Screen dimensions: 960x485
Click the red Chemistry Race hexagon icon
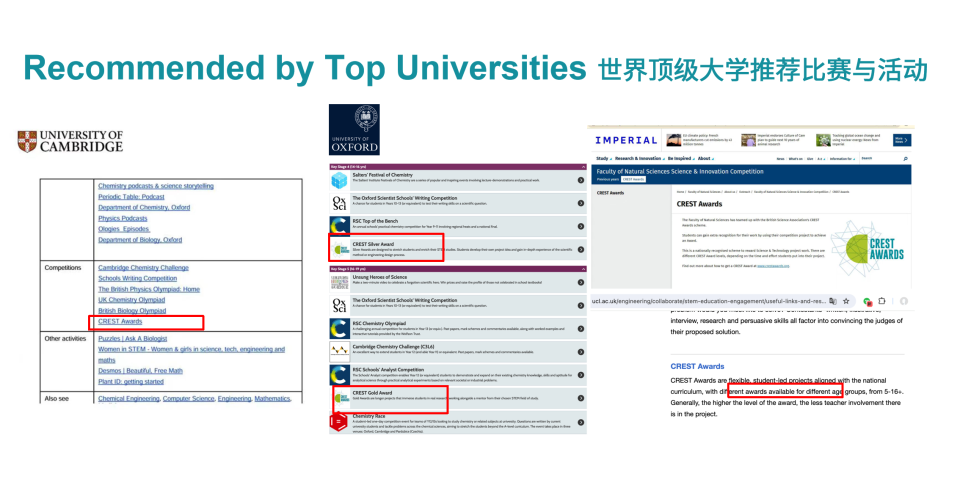click(x=339, y=422)
